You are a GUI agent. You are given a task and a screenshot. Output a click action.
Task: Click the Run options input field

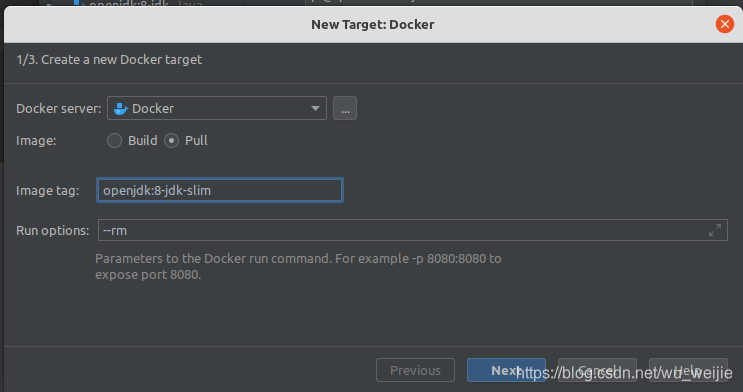point(413,230)
